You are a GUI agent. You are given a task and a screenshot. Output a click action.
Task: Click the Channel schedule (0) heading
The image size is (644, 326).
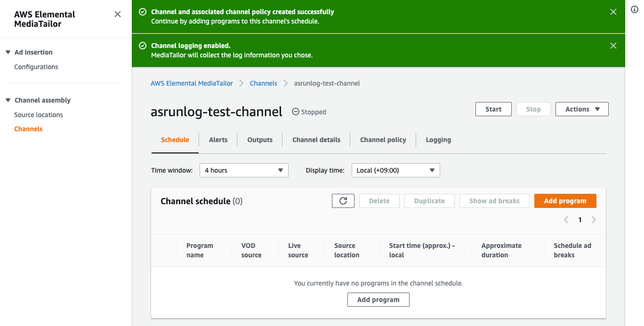tap(201, 201)
